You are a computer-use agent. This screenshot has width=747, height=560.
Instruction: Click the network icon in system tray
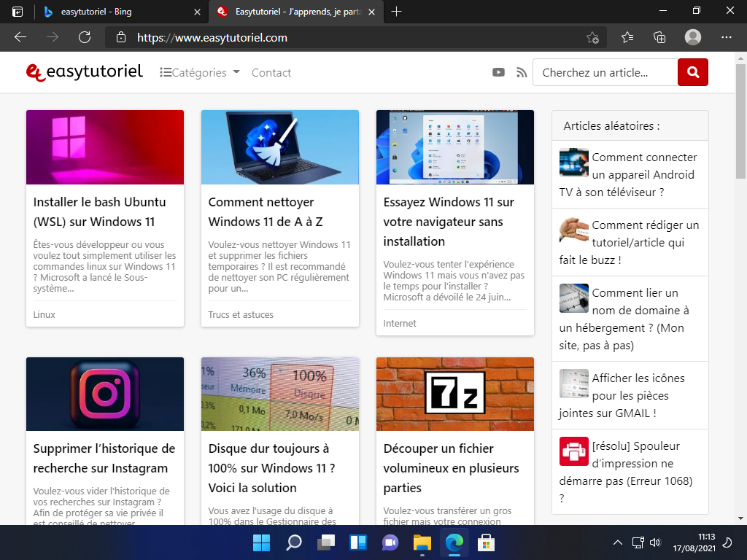[638, 542]
